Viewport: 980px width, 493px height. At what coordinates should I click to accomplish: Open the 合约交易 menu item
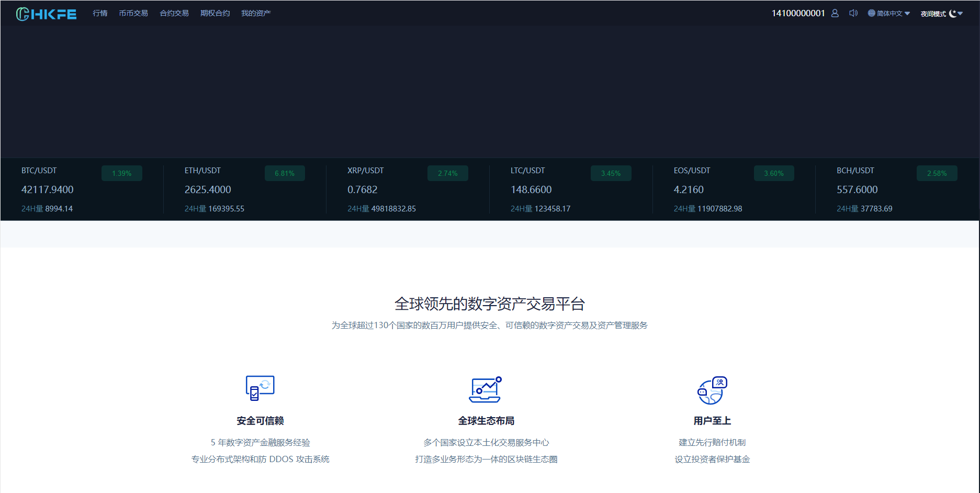[x=174, y=13]
